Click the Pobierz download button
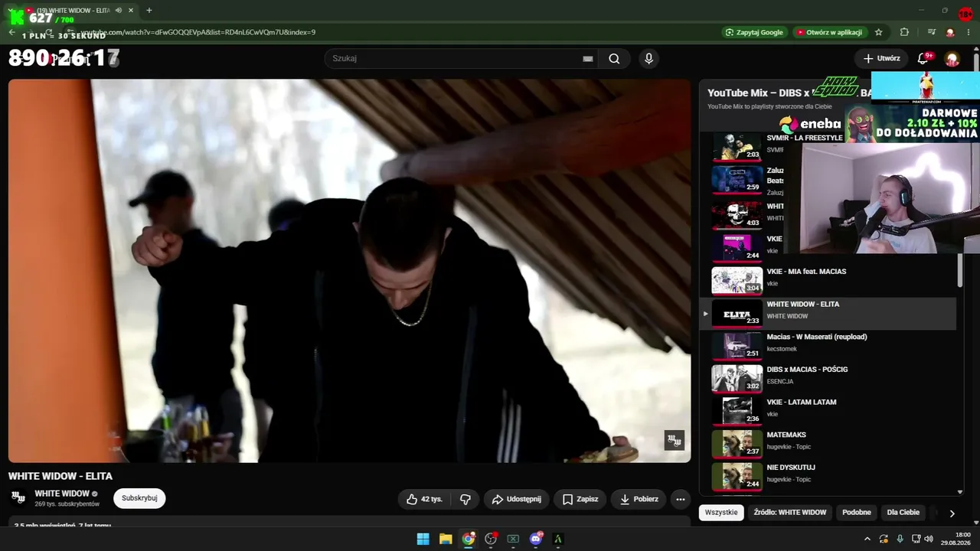 tap(639, 499)
